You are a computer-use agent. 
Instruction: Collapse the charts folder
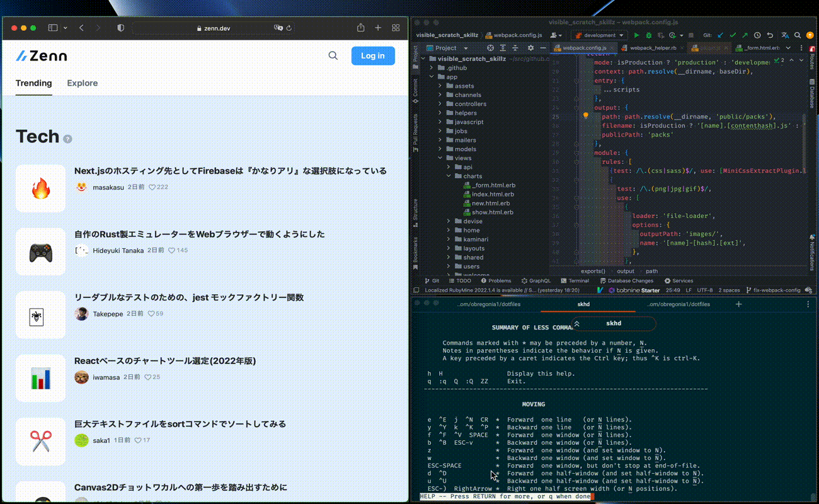point(449,176)
